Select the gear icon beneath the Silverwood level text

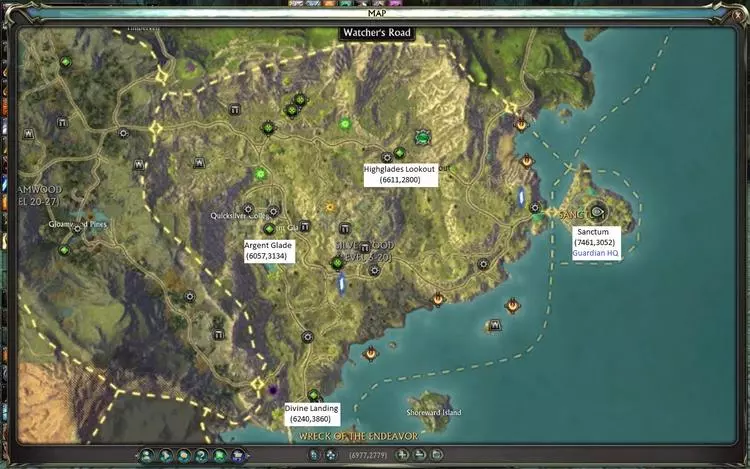click(x=375, y=271)
